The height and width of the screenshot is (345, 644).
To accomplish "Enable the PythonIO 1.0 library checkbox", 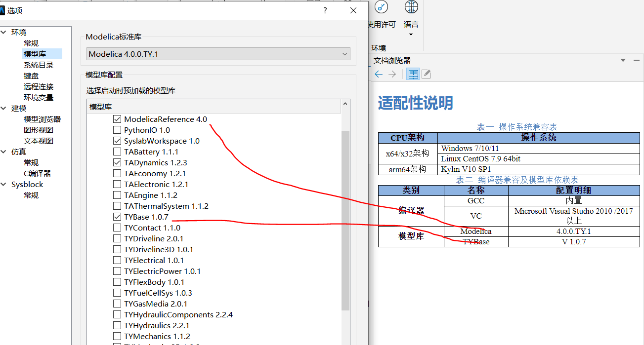I will click(117, 130).
